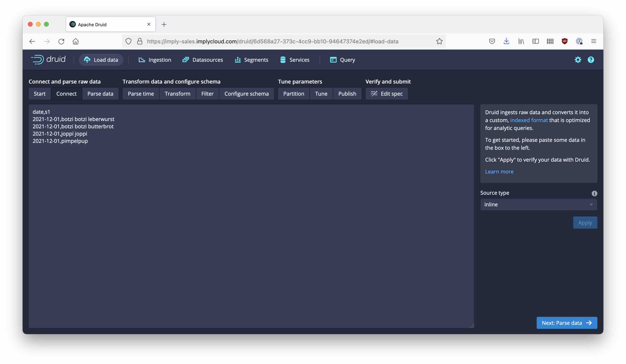The height and width of the screenshot is (364, 626).
Task: Open the uBlock Origin shield extension icon
Action: [x=564, y=41]
